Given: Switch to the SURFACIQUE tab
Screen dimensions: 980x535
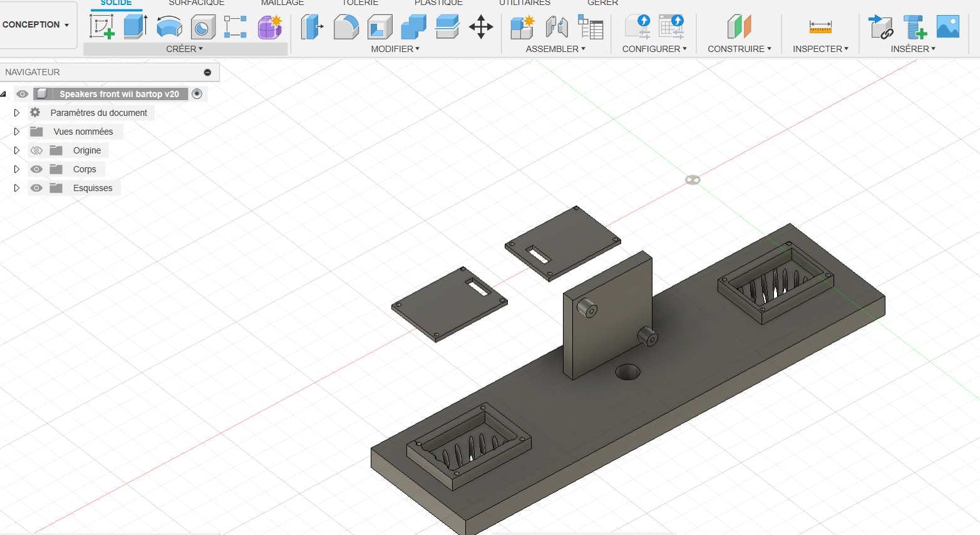Looking at the screenshot, I should pos(197,3).
